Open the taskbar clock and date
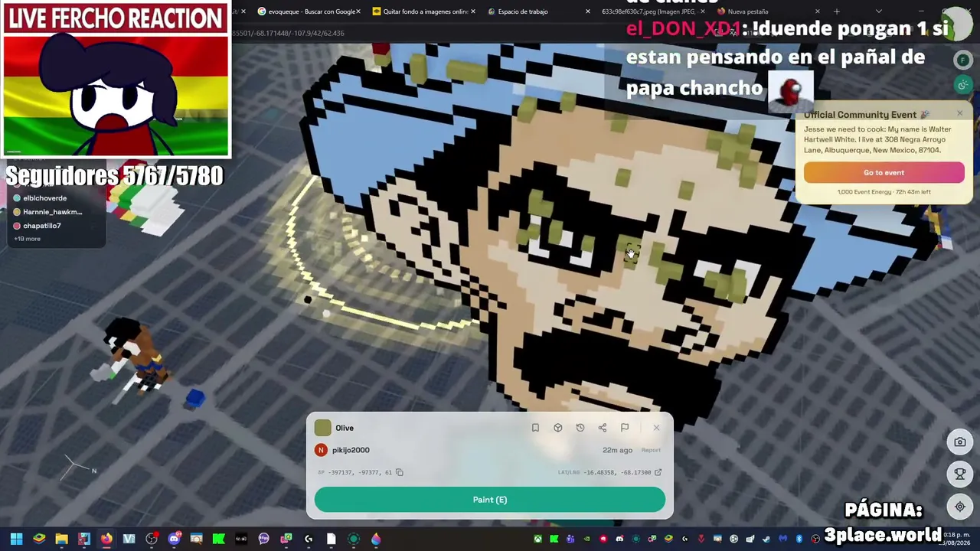This screenshot has height=551, width=980. [x=955, y=539]
